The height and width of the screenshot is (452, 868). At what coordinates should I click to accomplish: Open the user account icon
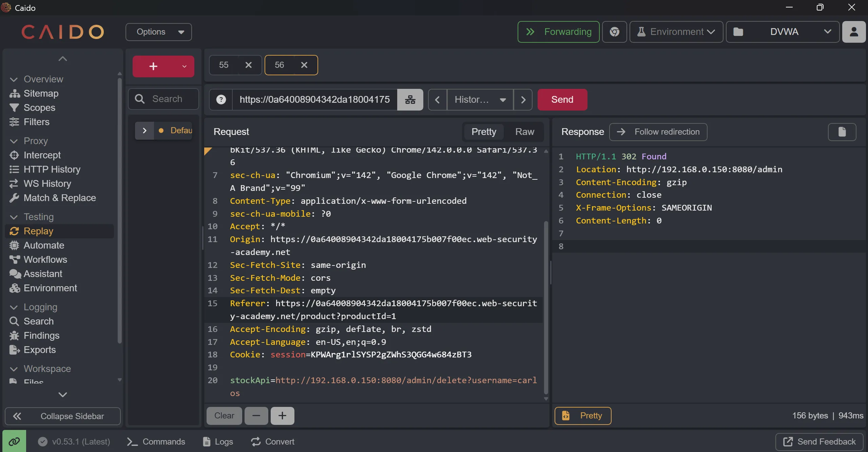point(854,32)
